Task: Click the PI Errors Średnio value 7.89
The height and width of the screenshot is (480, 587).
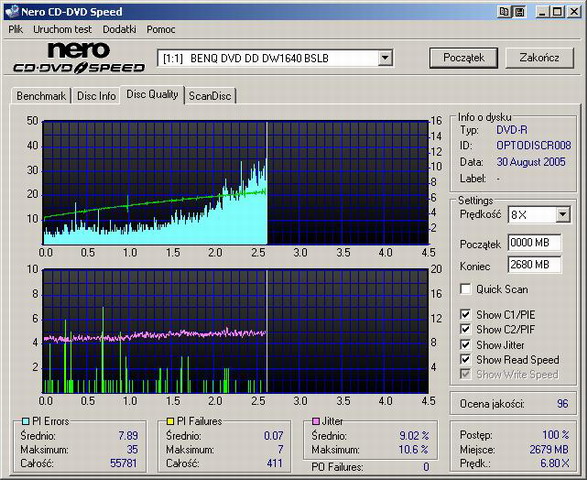Action: tap(128, 435)
